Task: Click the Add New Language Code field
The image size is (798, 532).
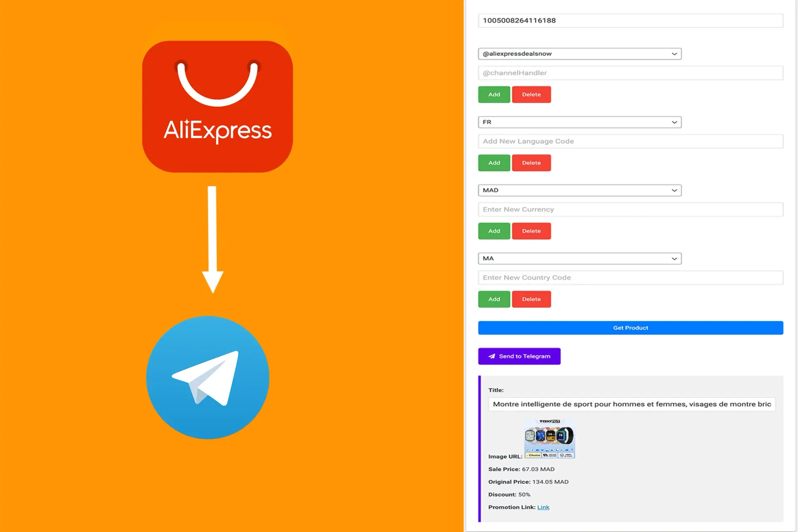Action: [631, 141]
